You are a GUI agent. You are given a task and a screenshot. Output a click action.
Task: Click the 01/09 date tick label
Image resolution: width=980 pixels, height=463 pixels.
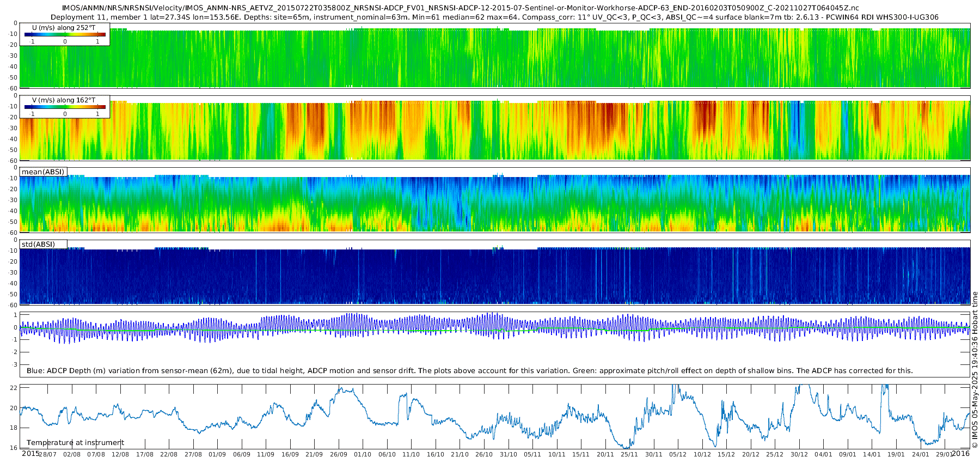click(x=217, y=454)
